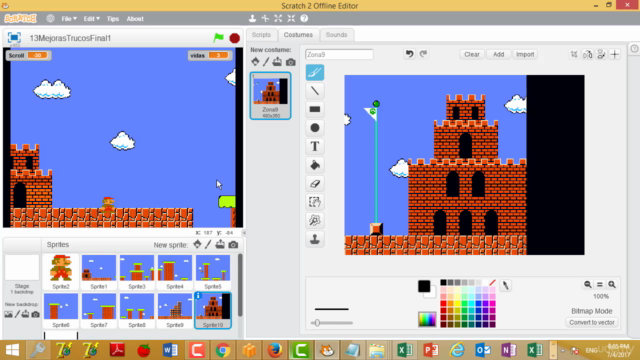The width and height of the screenshot is (640, 360).
Task: Click the green flag to start
Action: 218,38
